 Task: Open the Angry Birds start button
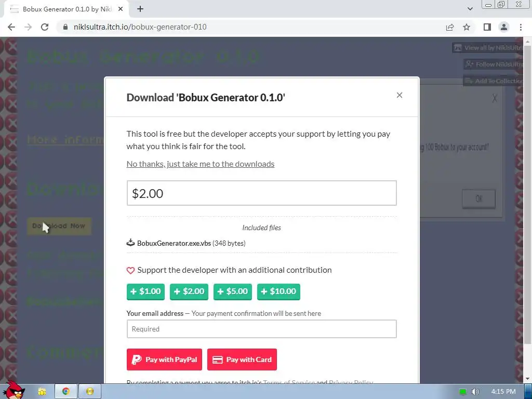tap(14, 390)
